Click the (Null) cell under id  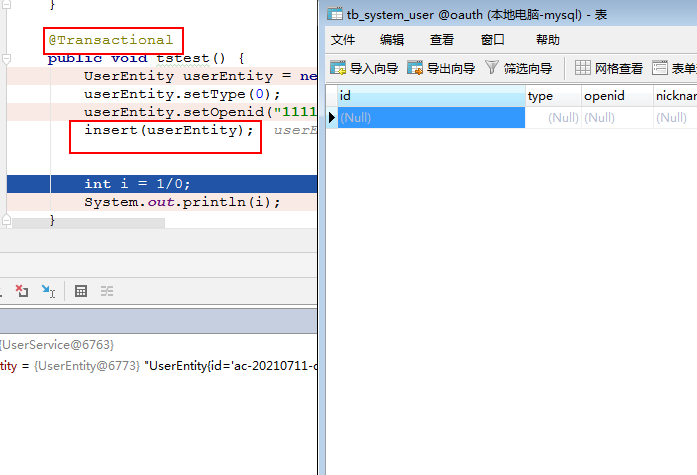(431, 118)
